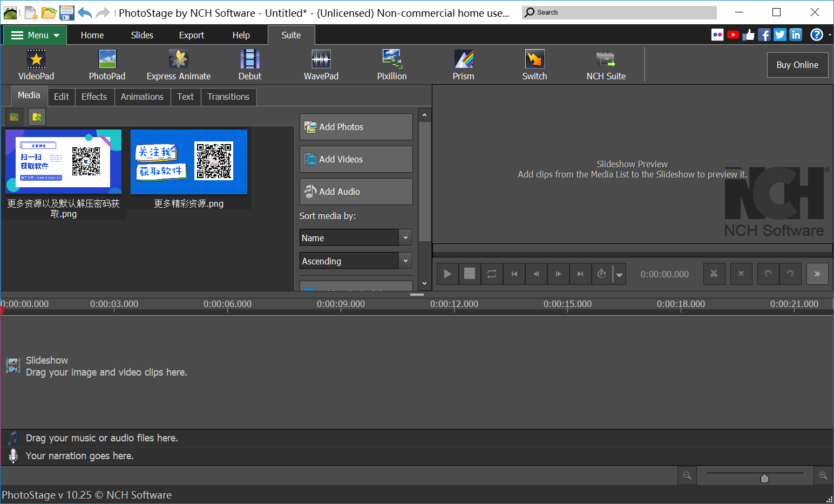Split the clip with the scissors button
834x504 pixels.
[x=714, y=274]
